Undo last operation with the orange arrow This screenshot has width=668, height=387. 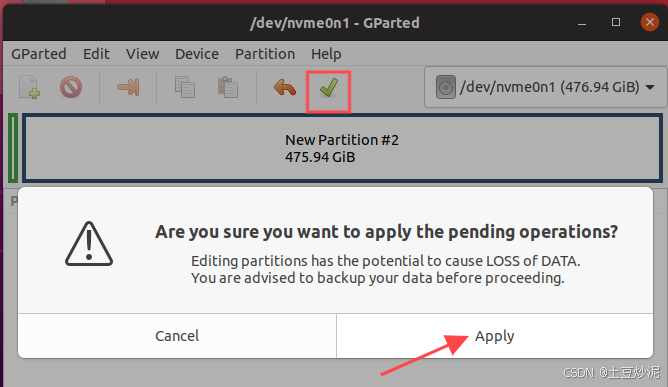pos(285,88)
